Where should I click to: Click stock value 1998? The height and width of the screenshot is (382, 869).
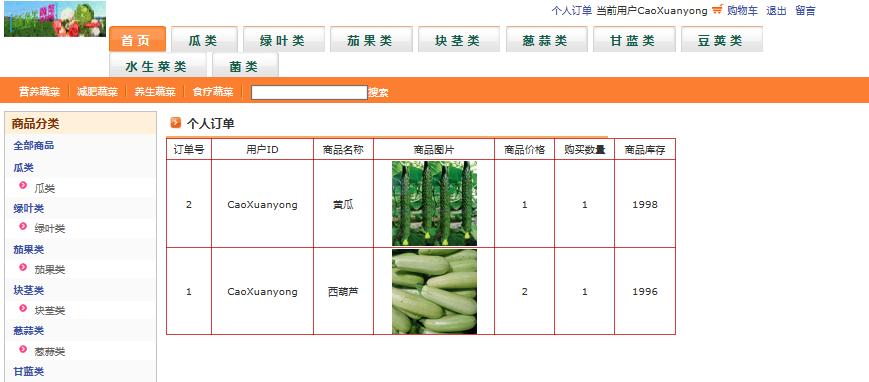645,205
